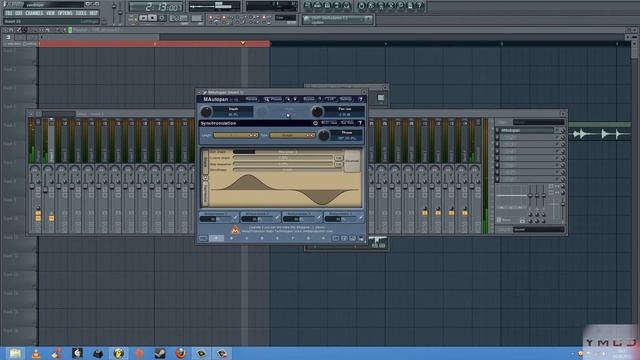
Task: Open the VIEW menu
Action: [50, 13]
